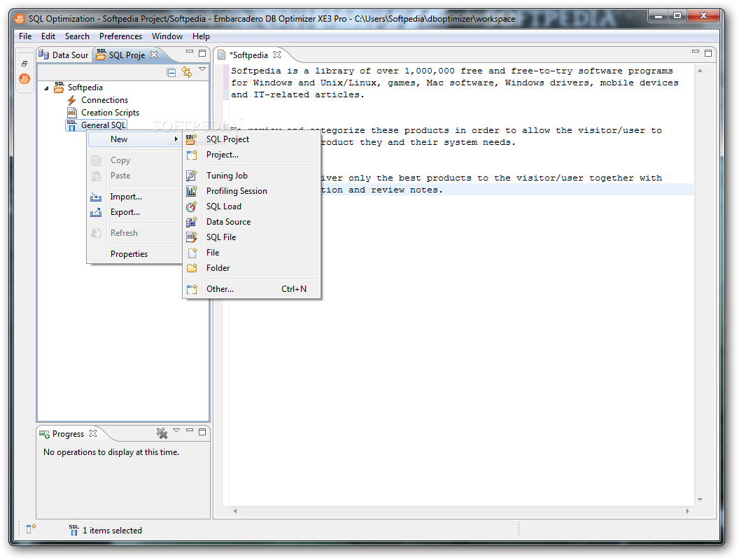Click the vertical scrollbar up arrow in editor
The image size is (739, 560).
[700, 71]
